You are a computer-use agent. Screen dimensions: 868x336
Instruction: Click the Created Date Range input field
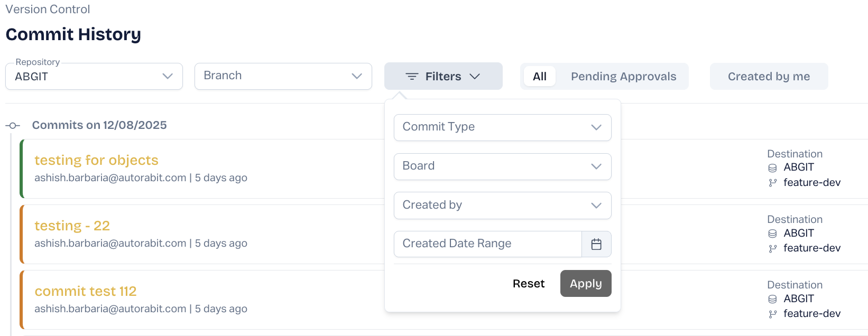(x=487, y=244)
